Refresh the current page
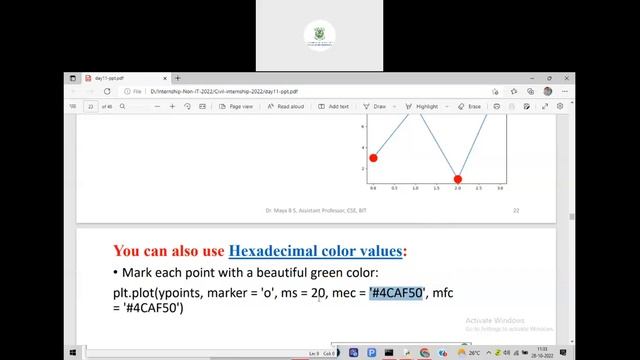This screenshot has height=360, width=640. click(107, 91)
